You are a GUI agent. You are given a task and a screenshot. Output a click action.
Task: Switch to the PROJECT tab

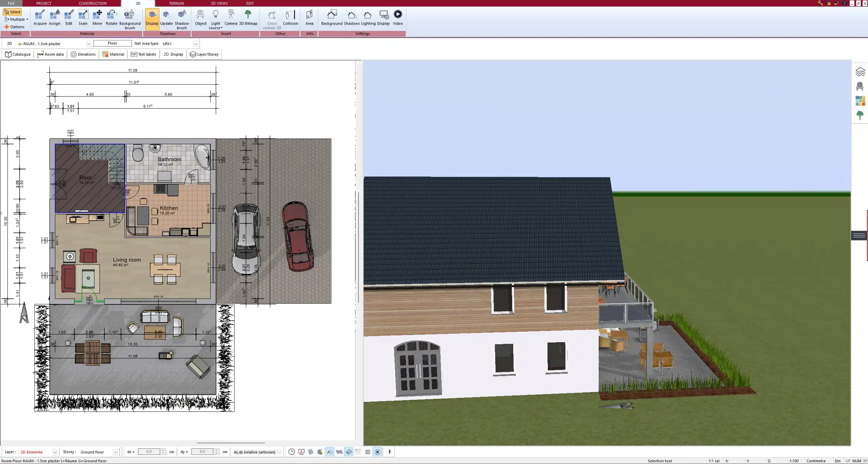tap(44, 3)
